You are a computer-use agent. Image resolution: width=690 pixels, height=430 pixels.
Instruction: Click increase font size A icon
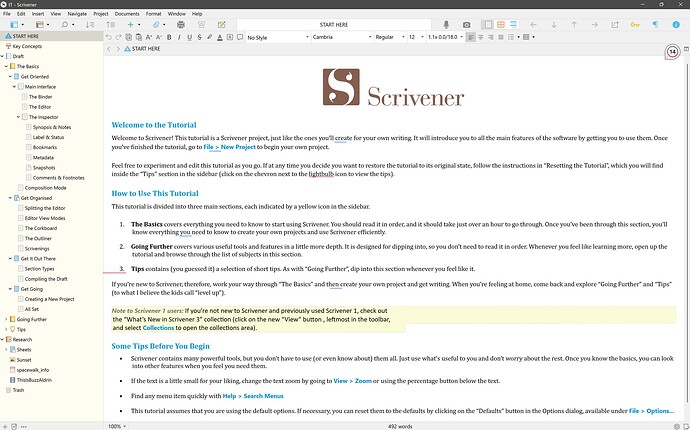pyautogui.click(x=149, y=37)
